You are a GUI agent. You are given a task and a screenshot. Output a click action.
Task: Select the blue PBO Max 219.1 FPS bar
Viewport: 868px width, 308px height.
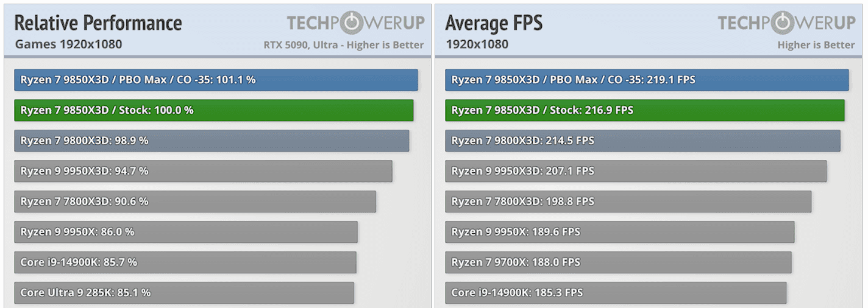click(x=647, y=80)
